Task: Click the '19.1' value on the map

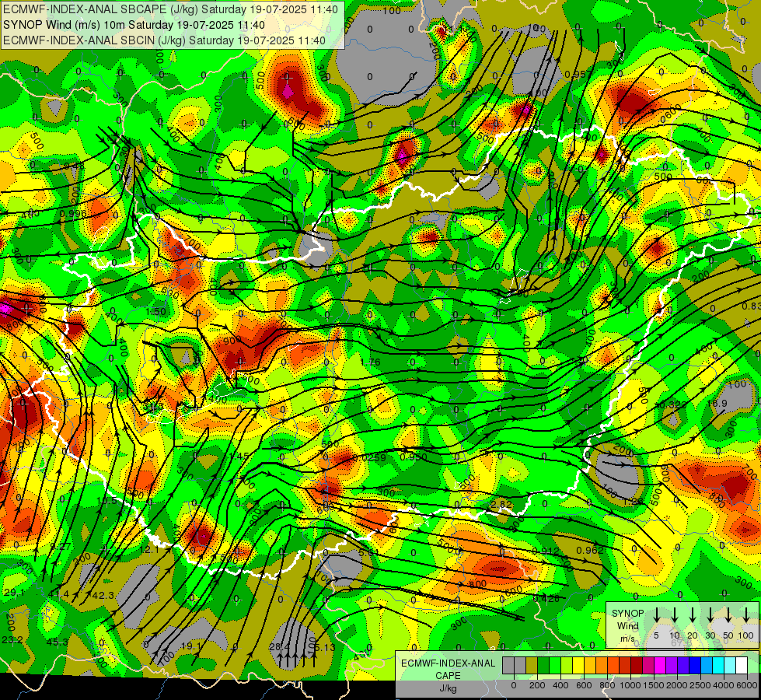Action: pyautogui.click(x=190, y=646)
